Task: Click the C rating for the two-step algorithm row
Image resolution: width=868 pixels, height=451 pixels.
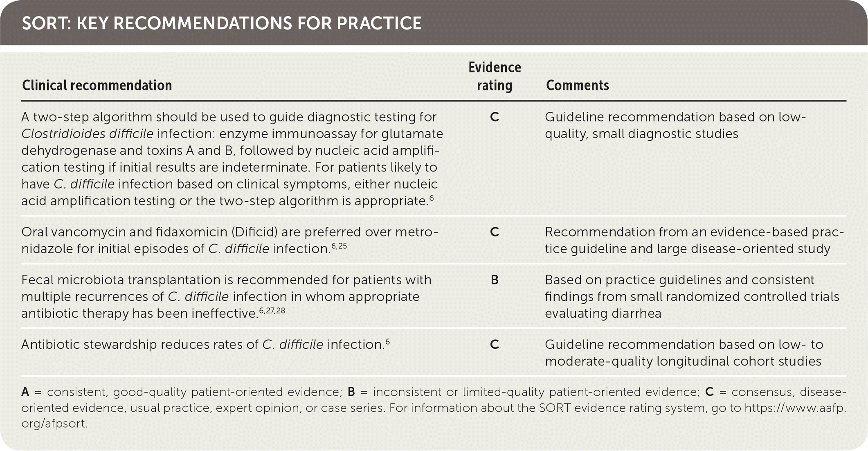Action: 495,117
